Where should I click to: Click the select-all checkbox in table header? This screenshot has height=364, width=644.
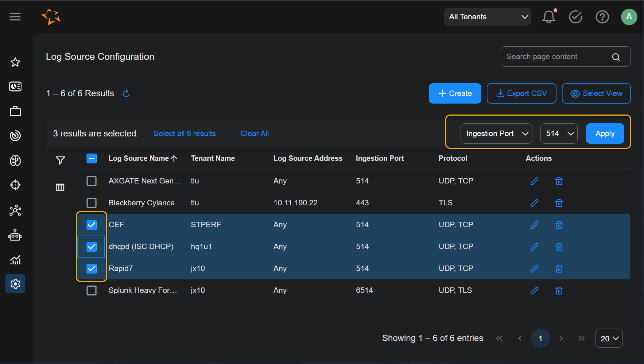(x=91, y=158)
